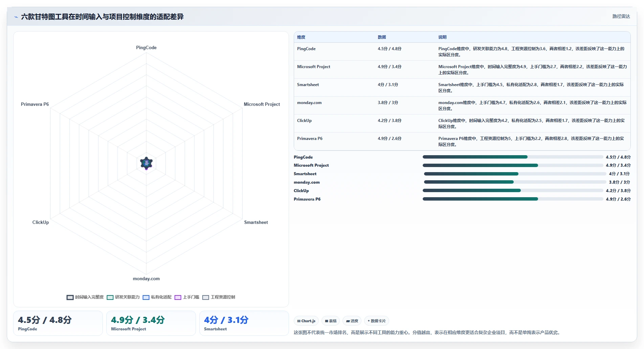Click the 表格 tag chip
The height and width of the screenshot is (349, 644).
point(331,321)
